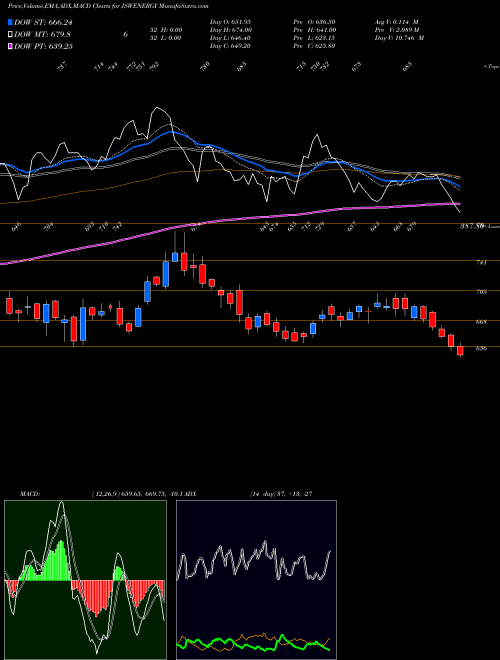Click the Day C: 649.20 value
The image size is (500, 660).
(230, 46)
